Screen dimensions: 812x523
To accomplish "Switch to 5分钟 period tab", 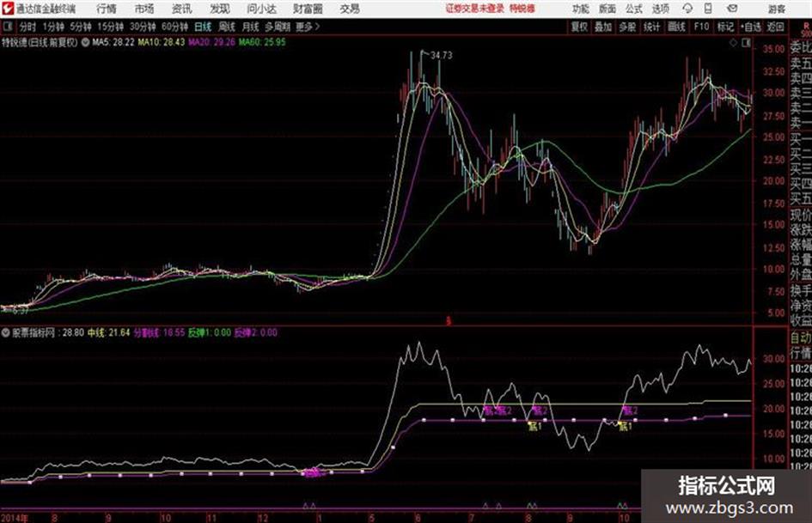I will point(80,27).
